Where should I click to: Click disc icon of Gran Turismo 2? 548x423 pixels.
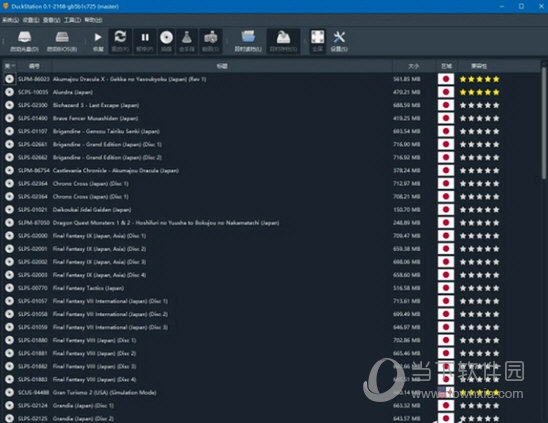click(9, 392)
